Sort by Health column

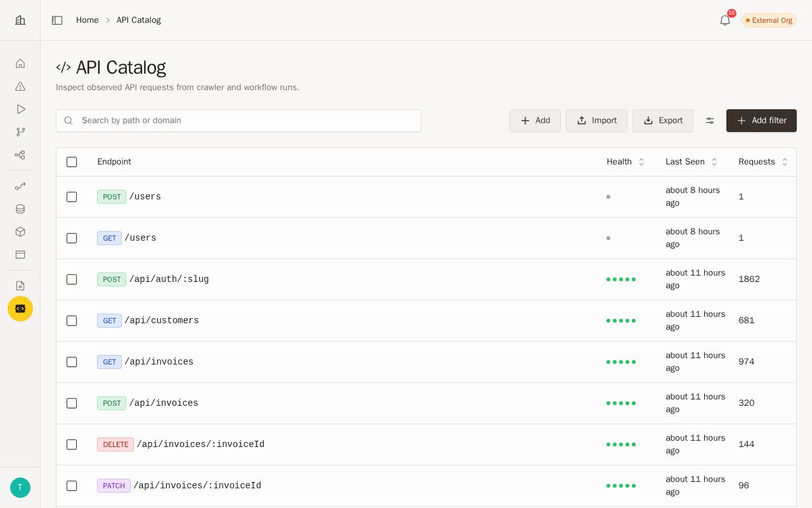click(625, 162)
